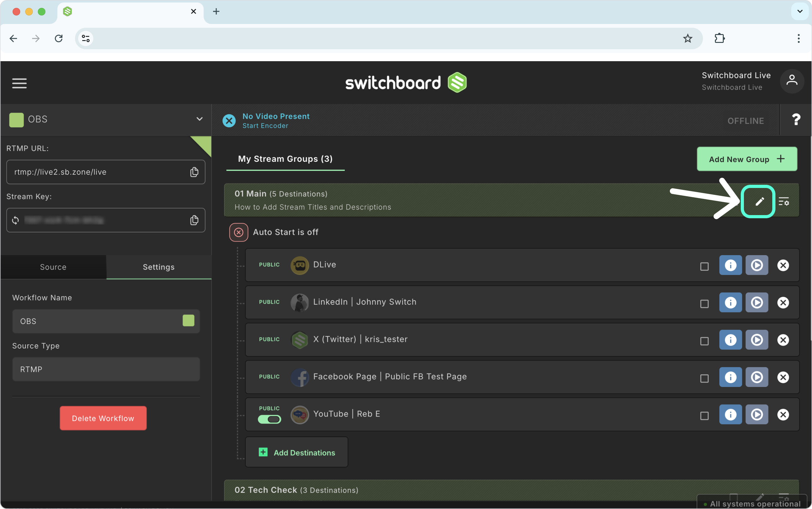Edit the Workflow Name field
This screenshot has width=812, height=509.
click(x=106, y=321)
